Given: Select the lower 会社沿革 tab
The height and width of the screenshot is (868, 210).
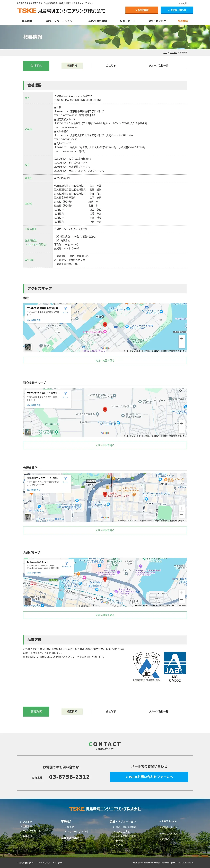Looking at the screenshot, I should (x=111, y=711).
